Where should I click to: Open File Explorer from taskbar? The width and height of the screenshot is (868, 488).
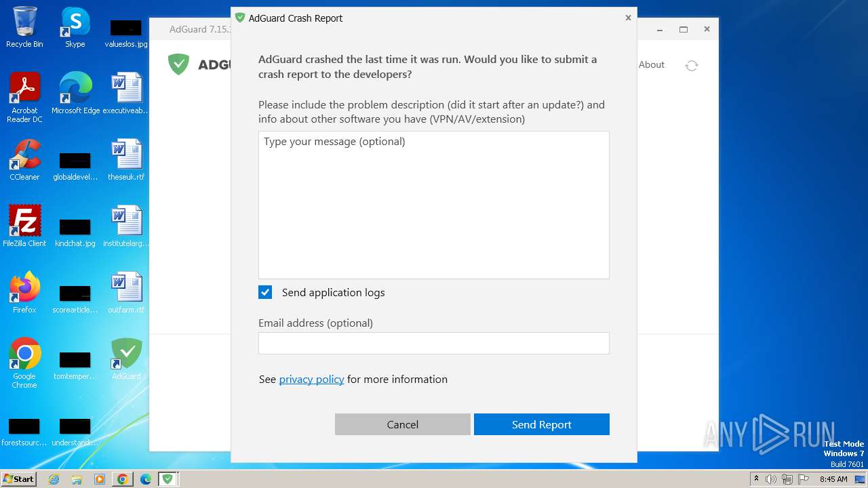tap(77, 479)
